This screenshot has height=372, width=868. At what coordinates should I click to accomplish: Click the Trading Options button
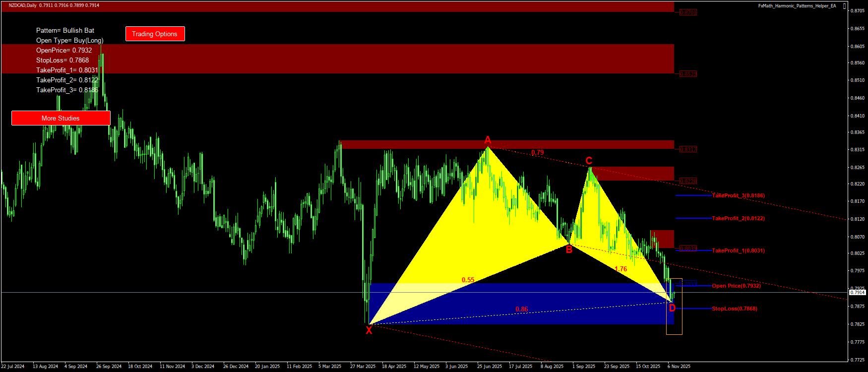point(155,34)
